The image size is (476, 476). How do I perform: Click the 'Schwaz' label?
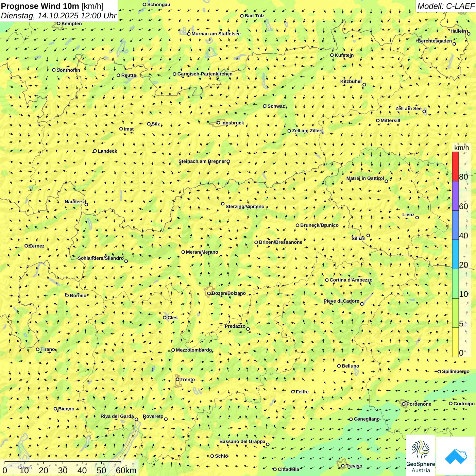tap(276, 106)
